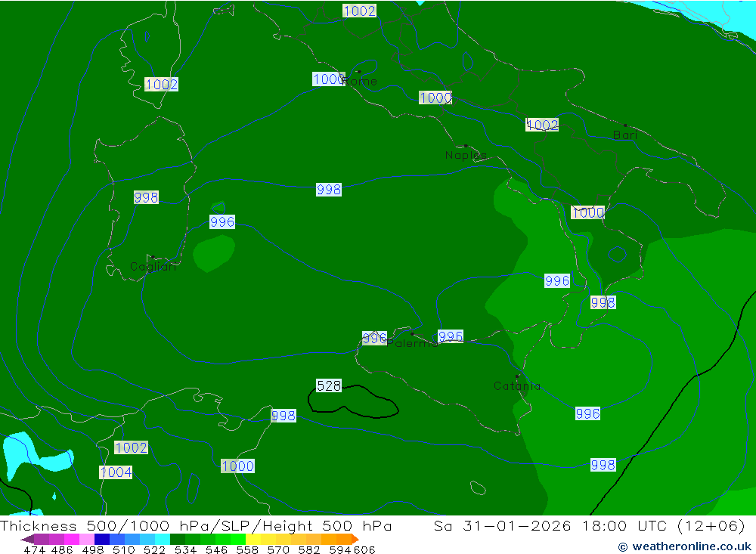Select the Rome city label
The width and height of the screenshot is (756, 554).
[x=360, y=82]
